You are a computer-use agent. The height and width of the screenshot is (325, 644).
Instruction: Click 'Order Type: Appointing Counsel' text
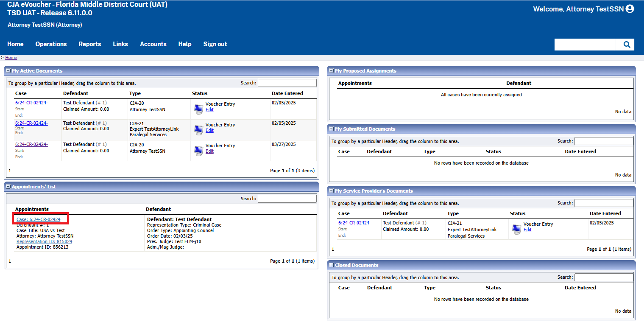point(180,230)
